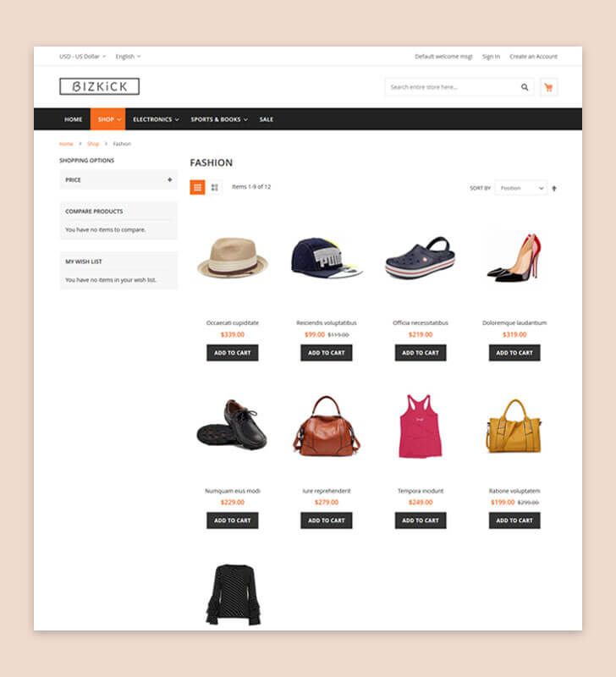
Task: Click the sort direction arrow icon
Action: [x=554, y=188]
